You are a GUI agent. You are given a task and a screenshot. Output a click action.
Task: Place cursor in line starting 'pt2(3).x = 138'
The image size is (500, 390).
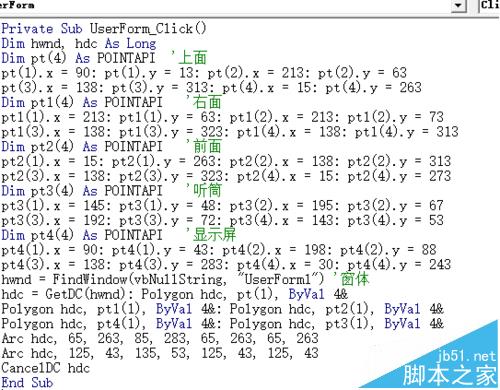pos(226,176)
